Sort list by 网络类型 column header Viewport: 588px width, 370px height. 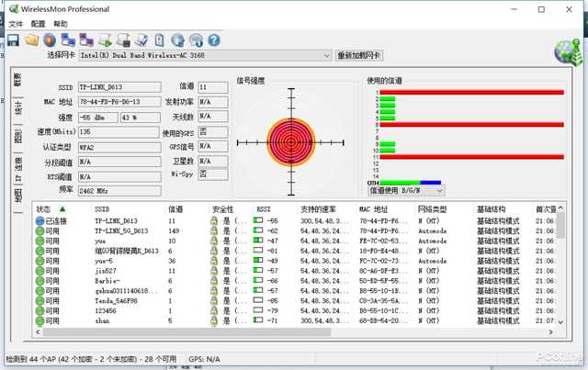click(433, 209)
